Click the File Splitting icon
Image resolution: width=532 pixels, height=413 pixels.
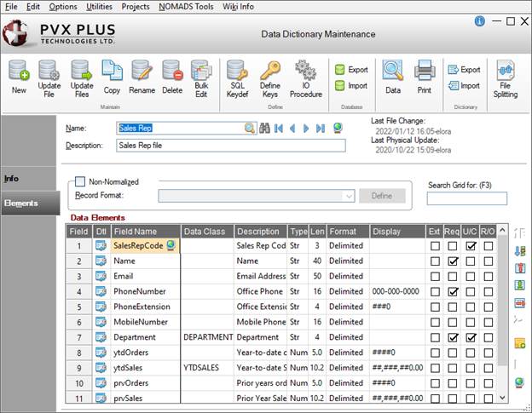(506, 76)
